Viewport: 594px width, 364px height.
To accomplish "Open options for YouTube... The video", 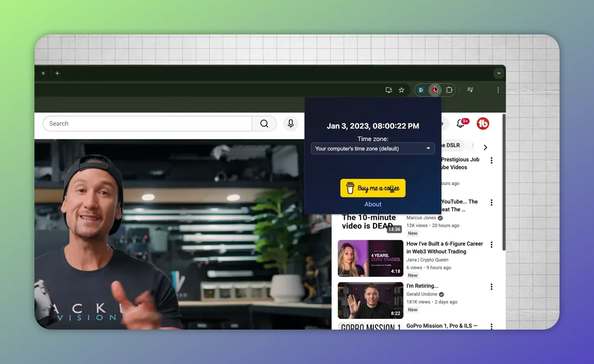I will [491, 202].
